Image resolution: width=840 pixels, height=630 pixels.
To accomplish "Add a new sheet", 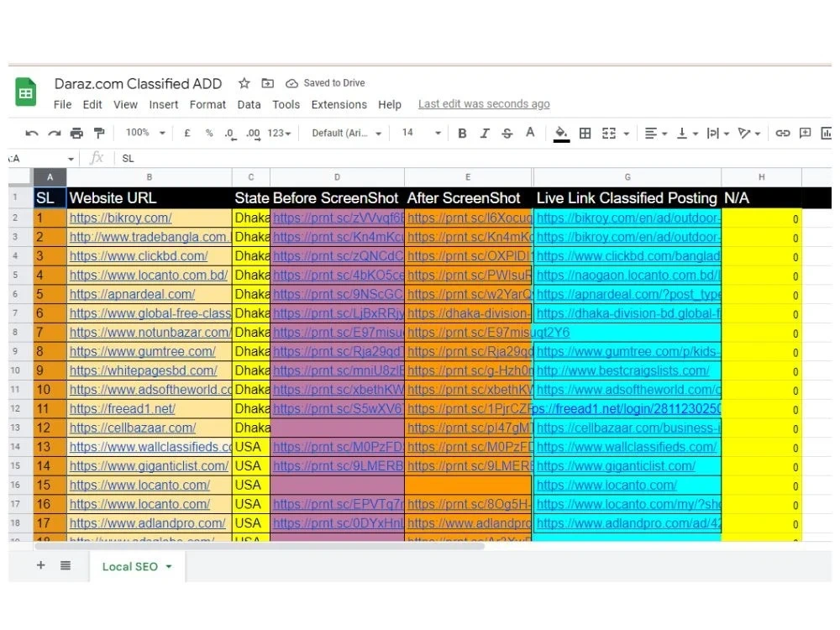I will (x=40, y=565).
